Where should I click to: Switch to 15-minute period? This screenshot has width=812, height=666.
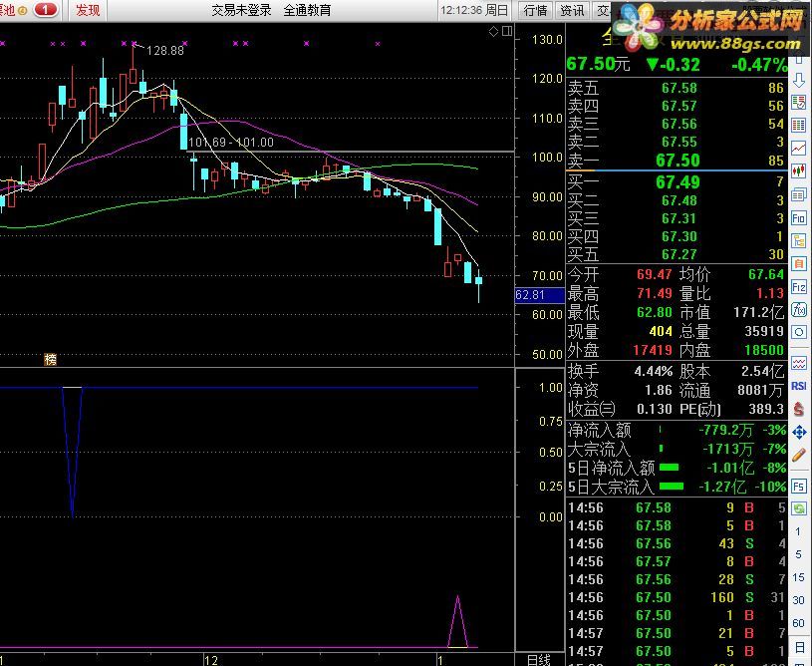tap(798, 577)
